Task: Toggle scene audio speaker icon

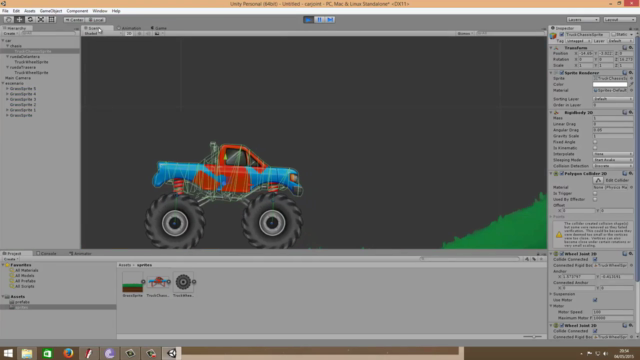Action: [148, 33]
